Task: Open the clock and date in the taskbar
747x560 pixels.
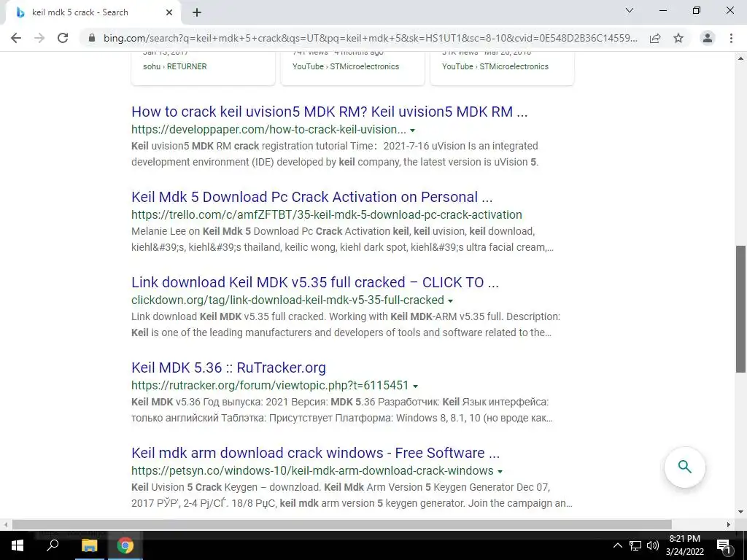Action: (684, 545)
